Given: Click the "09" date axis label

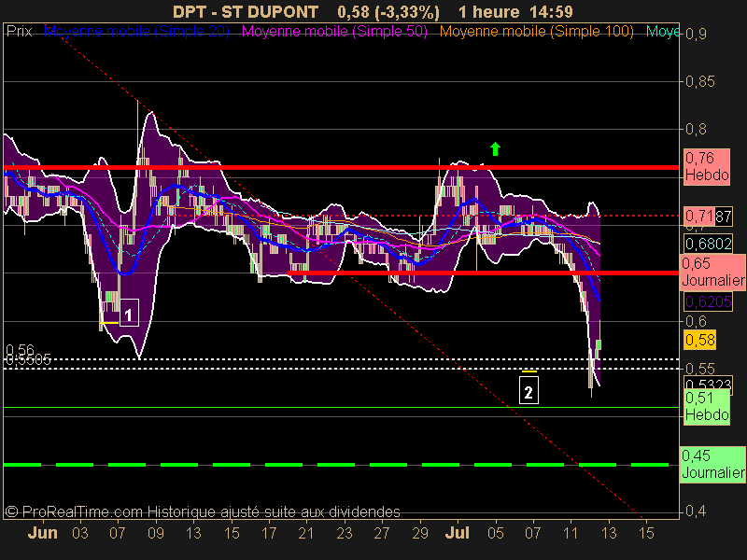Looking at the screenshot, I should click(156, 533).
